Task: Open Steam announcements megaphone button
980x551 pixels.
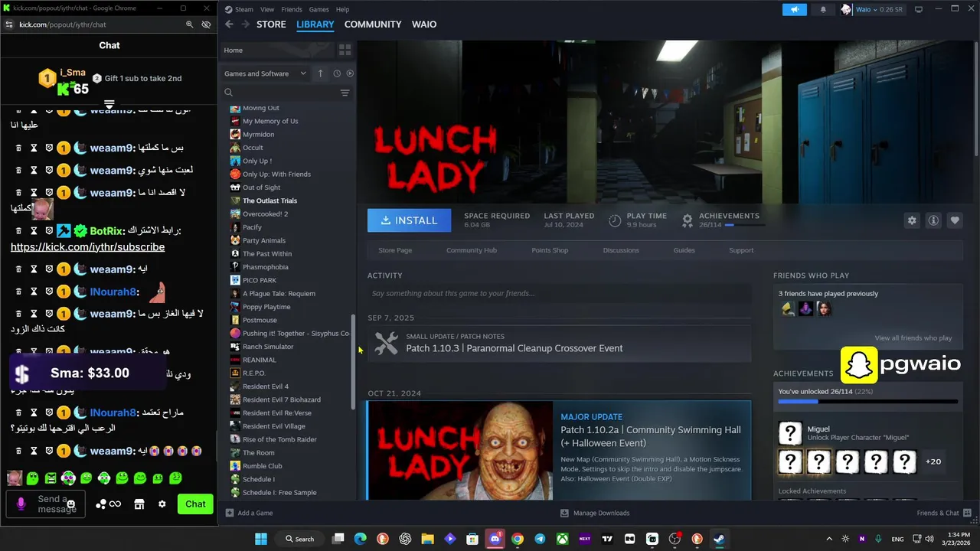Action: point(795,9)
